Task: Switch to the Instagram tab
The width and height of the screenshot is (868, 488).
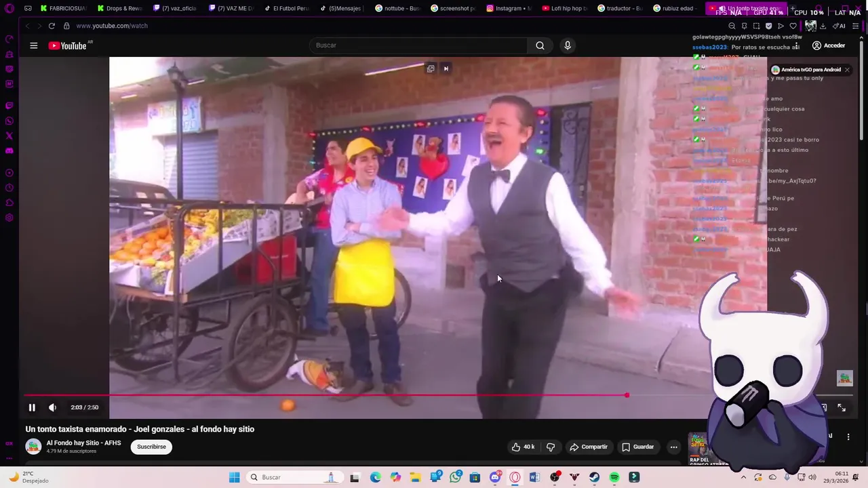Action: pyautogui.click(x=509, y=9)
